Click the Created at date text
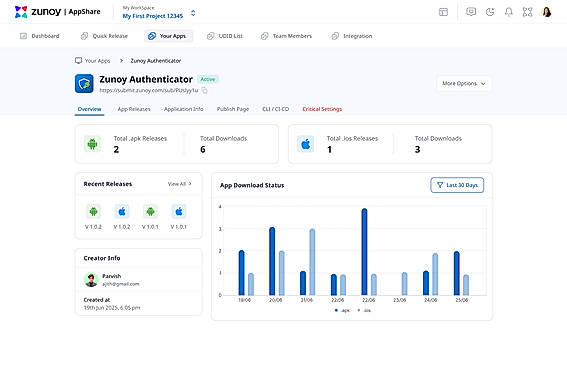The width and height of the screenshot is (567, 368). [112, 308]
